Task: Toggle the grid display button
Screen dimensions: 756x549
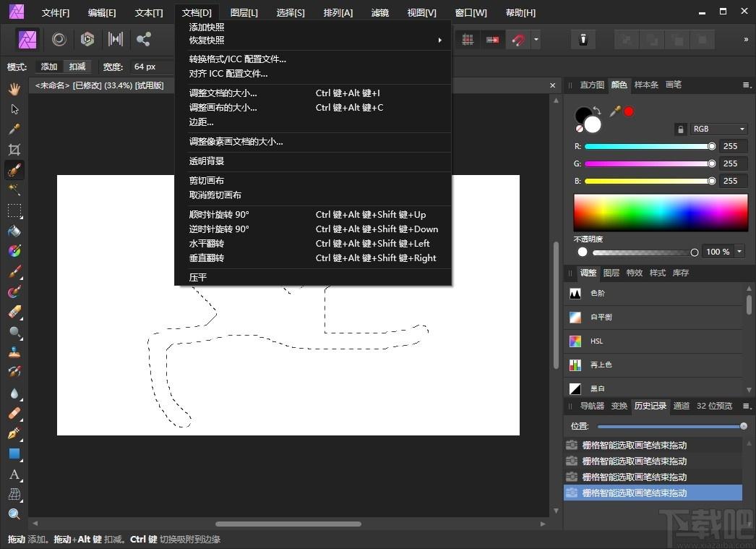Action: 468,40
